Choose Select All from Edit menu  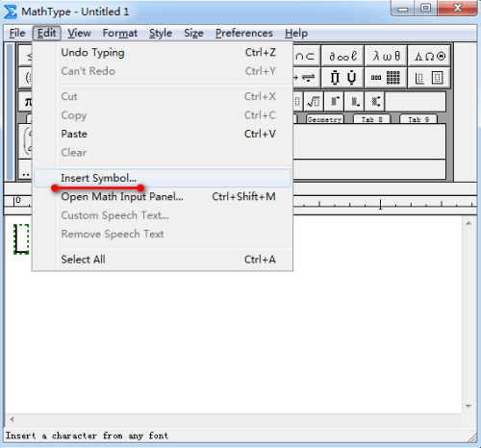pos(163,260)
